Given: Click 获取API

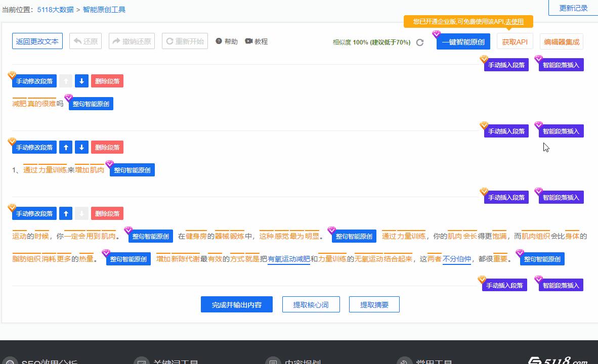Looking at the screenshot, I should tap(515, 42).
